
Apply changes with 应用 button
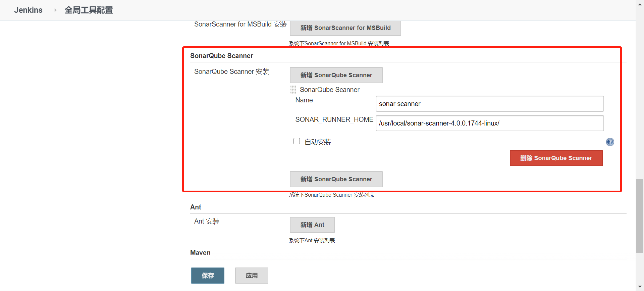[252, 276]
